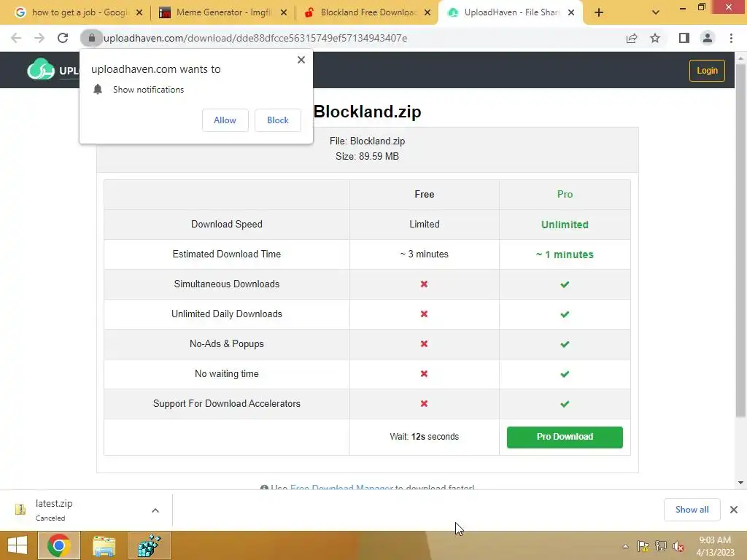
Task: Click the 'Wait: 12s seconds' text
Action: click(x=424, y=437)
